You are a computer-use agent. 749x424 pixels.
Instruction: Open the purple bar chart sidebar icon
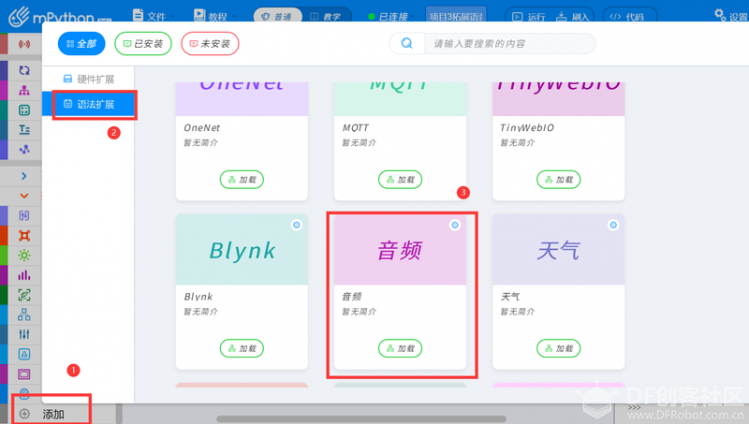click(x=24, y=275)
